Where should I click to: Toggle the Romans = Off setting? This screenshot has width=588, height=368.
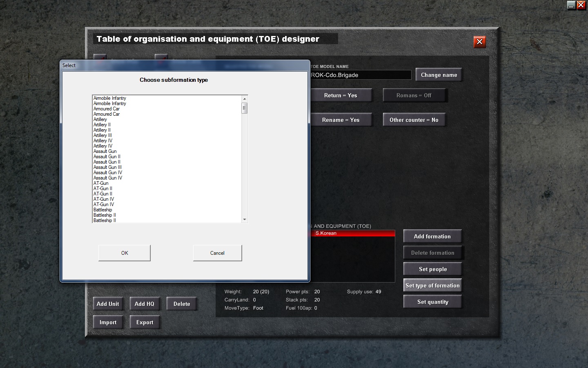414,95
